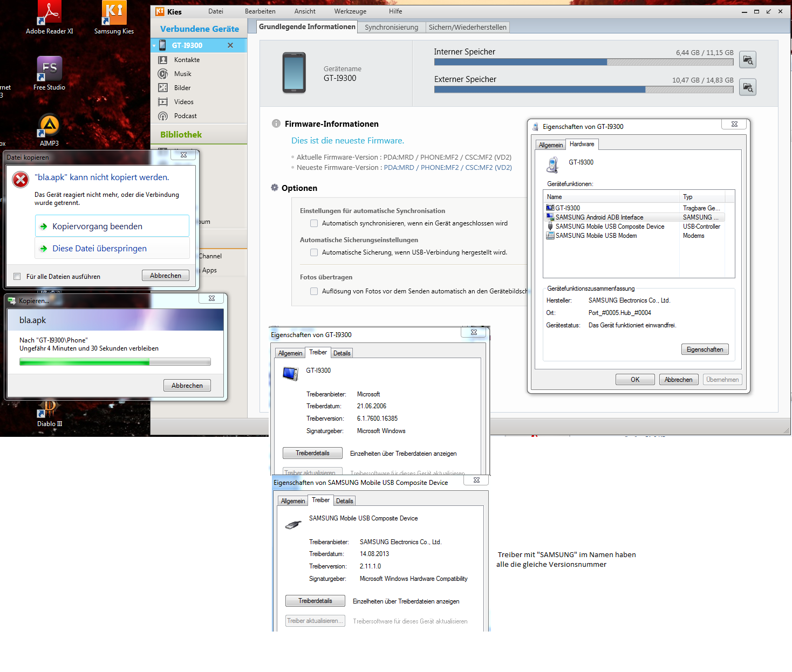Open the Datei menu
Image resolution: width=792 pixels, height=672 pixels.
216,11
